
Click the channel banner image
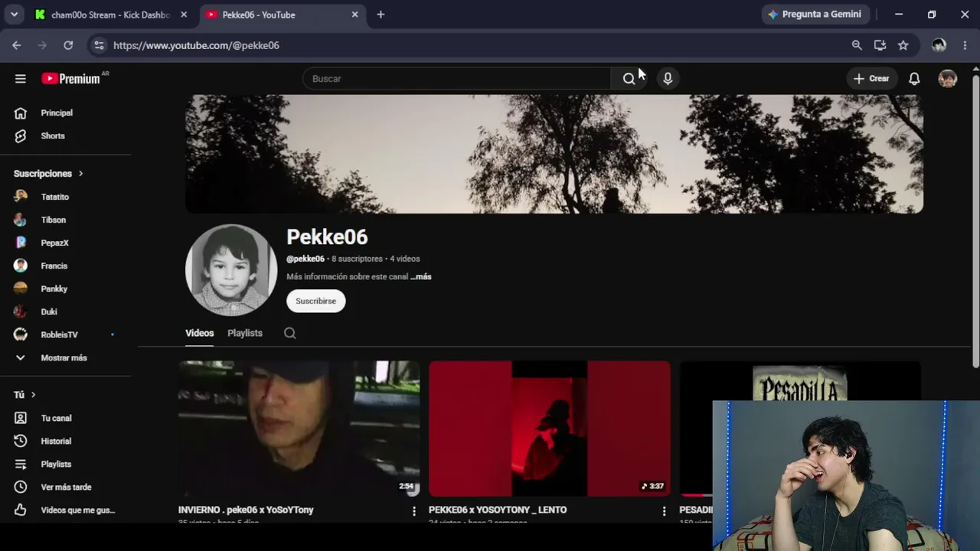[554, 154]
